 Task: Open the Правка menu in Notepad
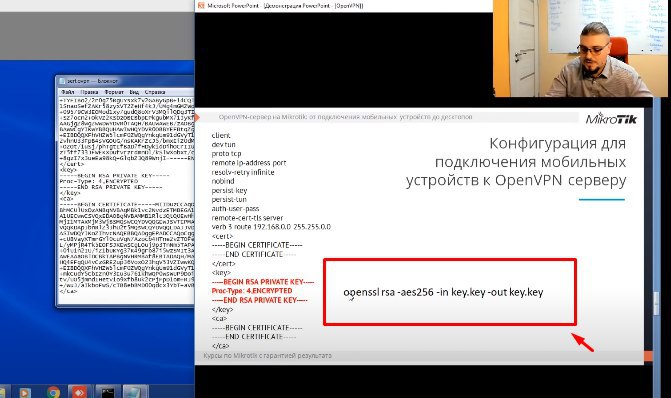(89, 92)
